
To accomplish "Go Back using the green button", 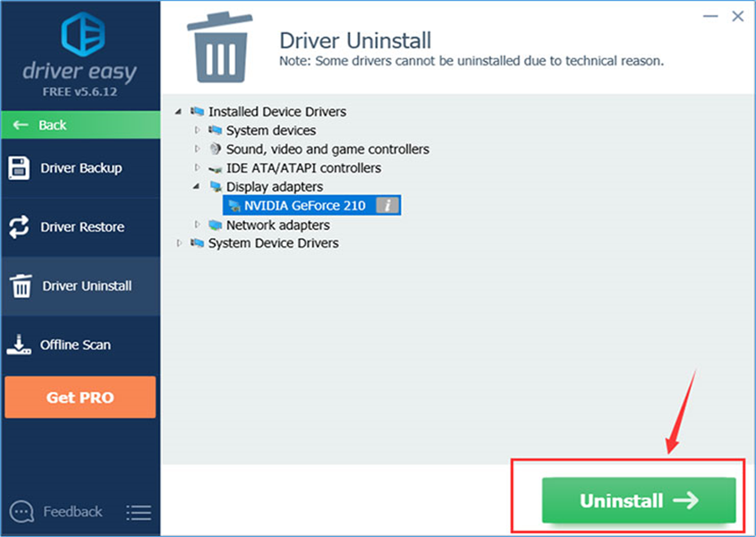I will (x=81, y=125).
